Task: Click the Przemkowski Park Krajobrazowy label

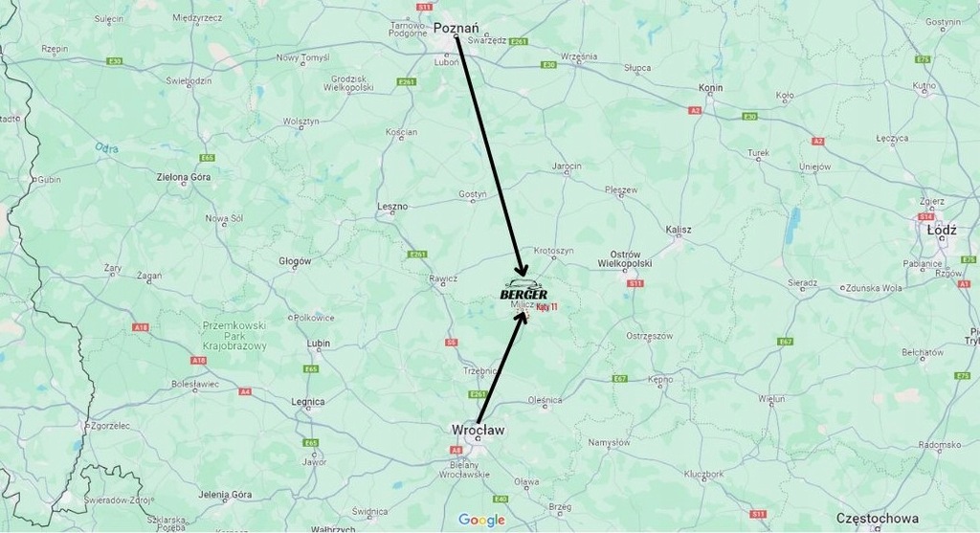Action: 234,336
